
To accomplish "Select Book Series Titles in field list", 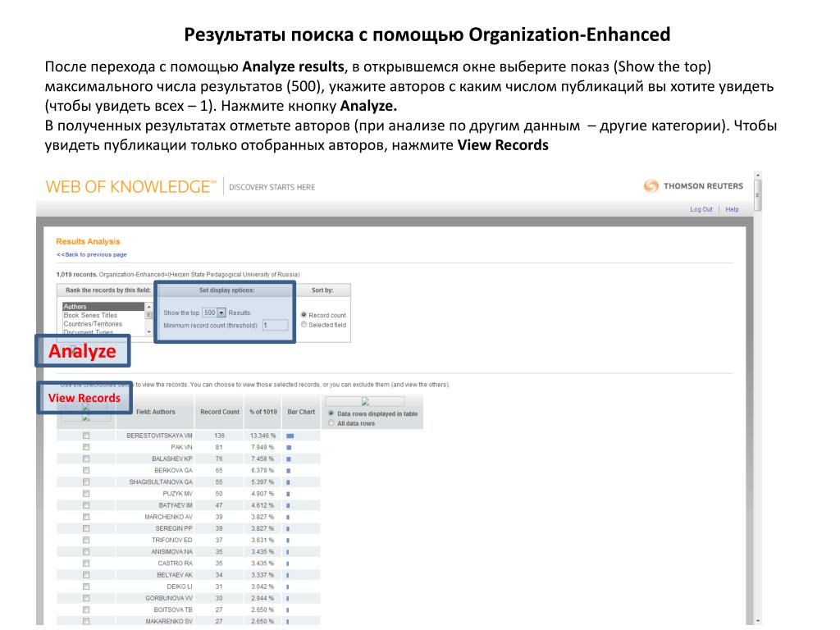I will coord(90,316).
